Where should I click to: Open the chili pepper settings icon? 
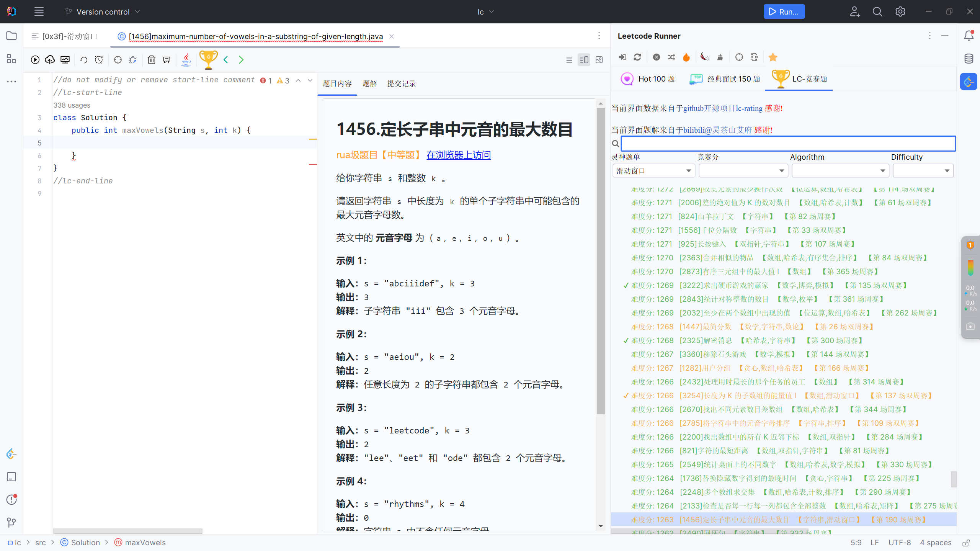click(705, 57)
